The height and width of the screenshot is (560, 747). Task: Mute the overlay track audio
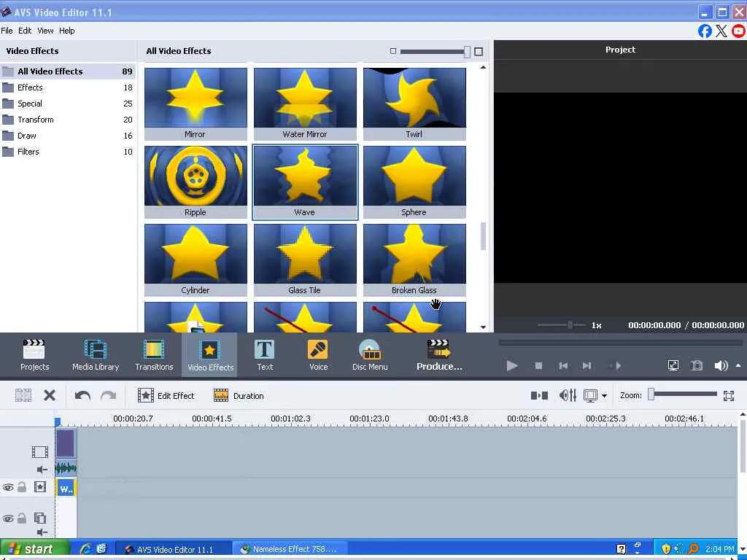coord(42,532)
